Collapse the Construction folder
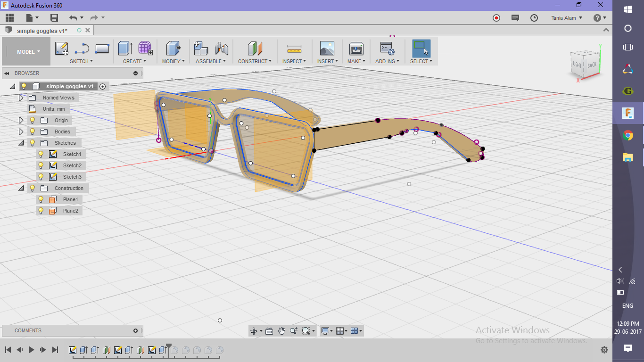 [21, 188]
